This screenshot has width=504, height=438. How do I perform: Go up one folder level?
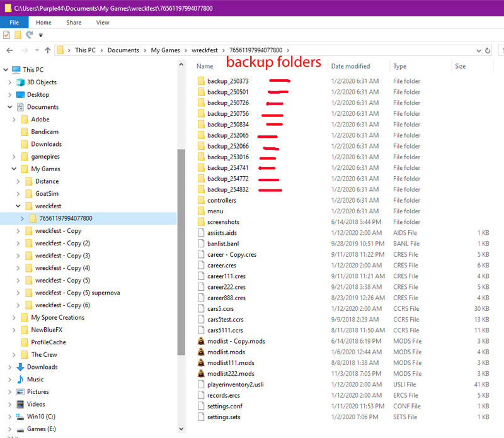(48, 50)
